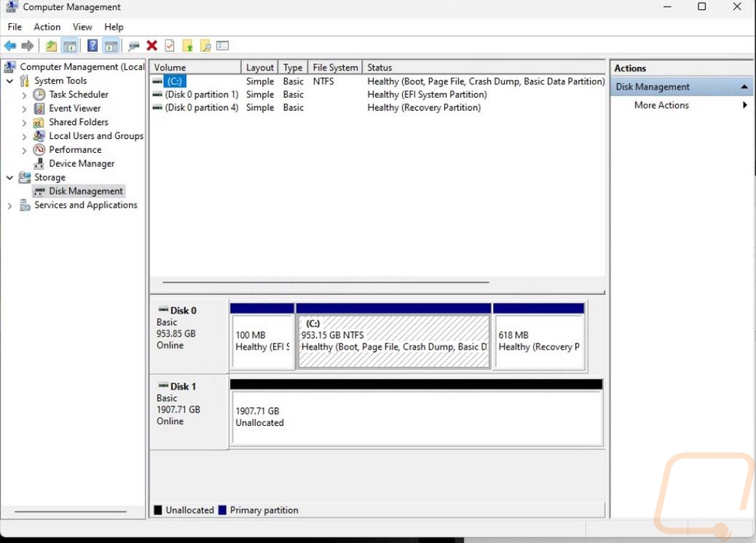Collapse the System Tools tree node

[x=9, y=81]
